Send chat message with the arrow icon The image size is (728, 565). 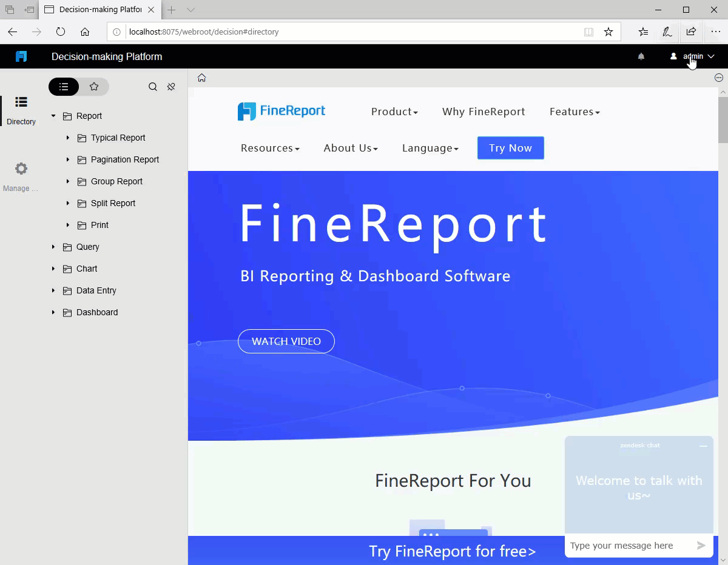coord(703,546)
